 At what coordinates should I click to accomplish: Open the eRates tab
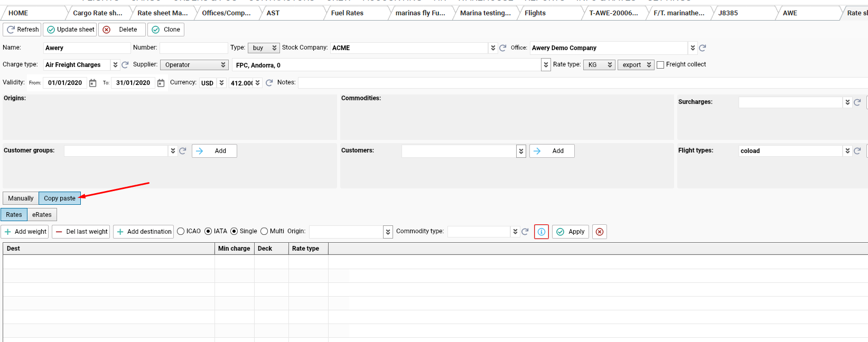(x=42, y=215)
